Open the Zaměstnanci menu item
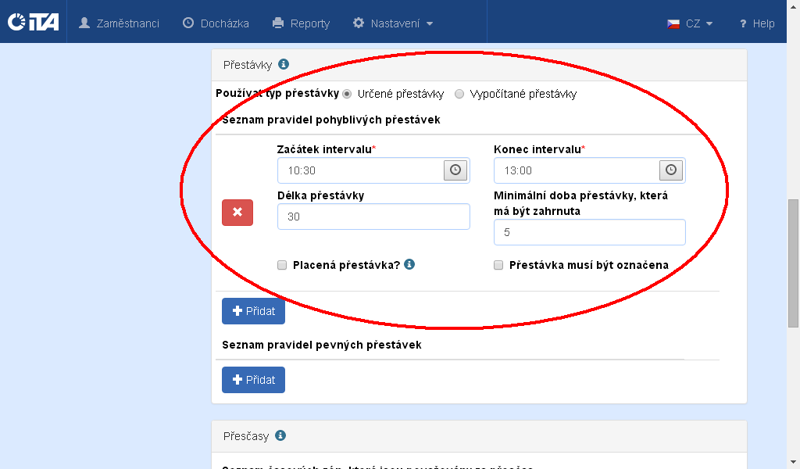 coord(118,23)
